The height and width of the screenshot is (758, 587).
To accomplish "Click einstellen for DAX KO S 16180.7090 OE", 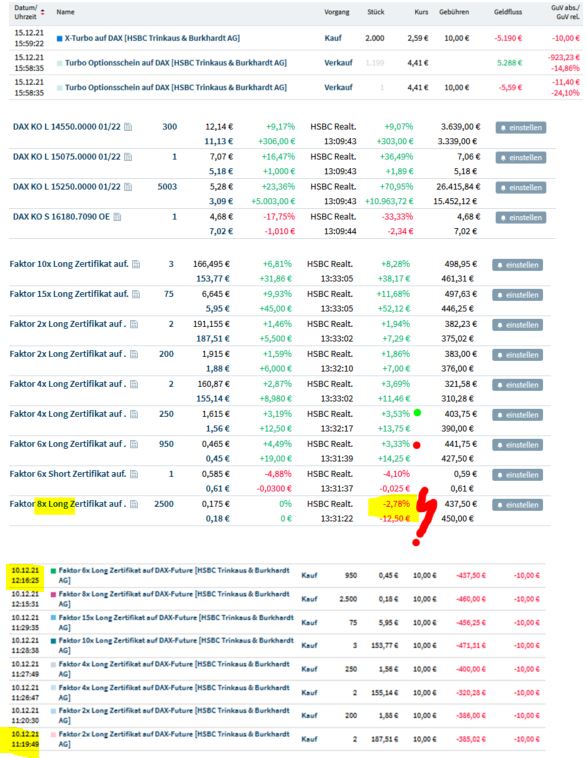I will 521,218.
